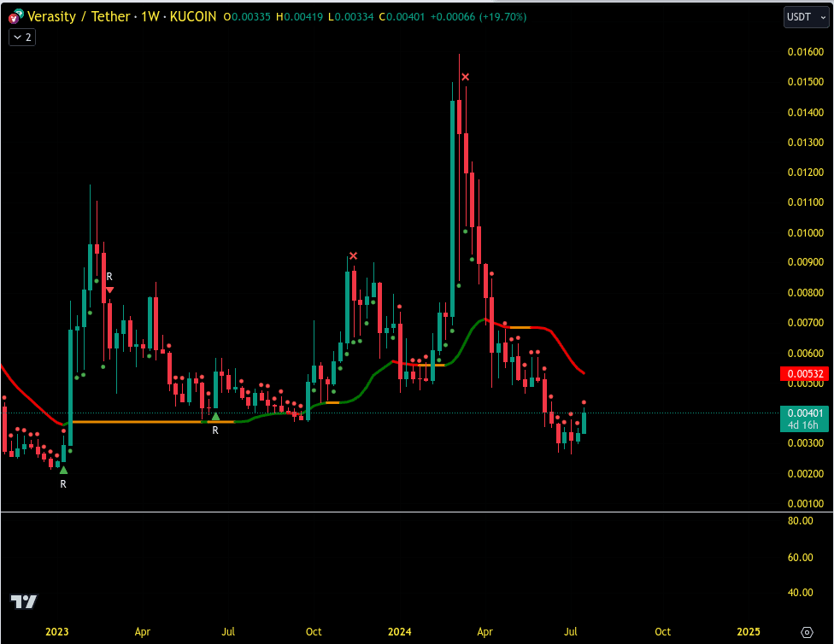Click the 0.00200 price scale label
The height and width of the screenshot is (644, 834).
pos(805,474)
